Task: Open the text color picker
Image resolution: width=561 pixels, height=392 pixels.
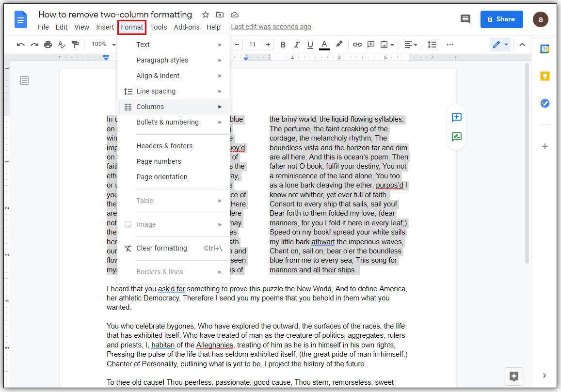Action: pyautogui.click(x=324, y=45)
